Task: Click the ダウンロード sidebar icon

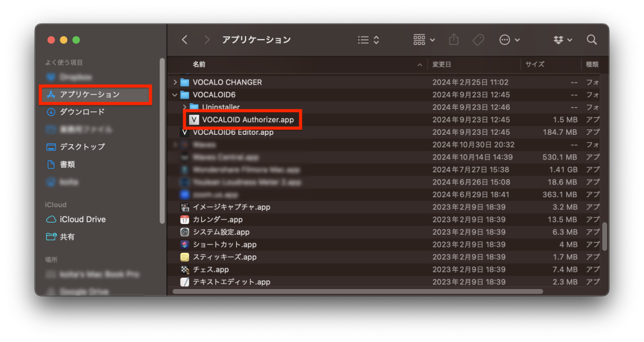Action: click(51, 112)
